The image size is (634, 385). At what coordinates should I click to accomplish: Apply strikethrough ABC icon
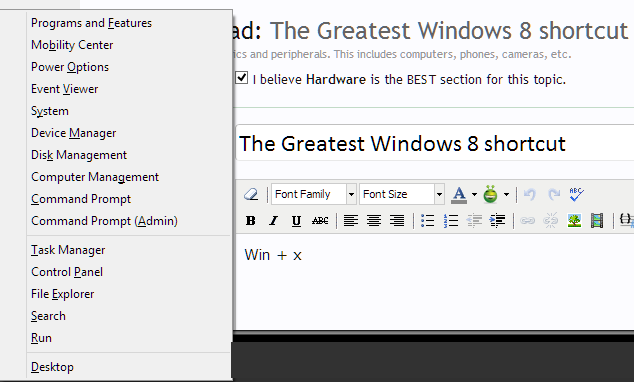320,221
